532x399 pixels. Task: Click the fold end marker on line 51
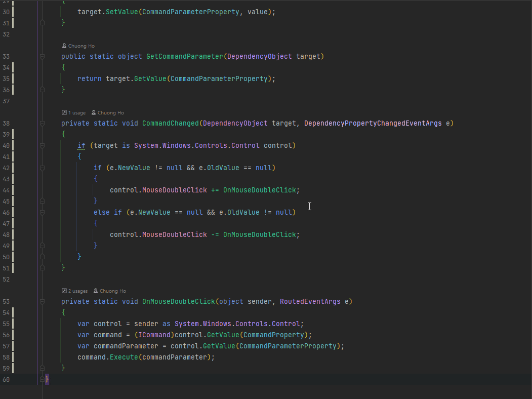coord(43,267)
